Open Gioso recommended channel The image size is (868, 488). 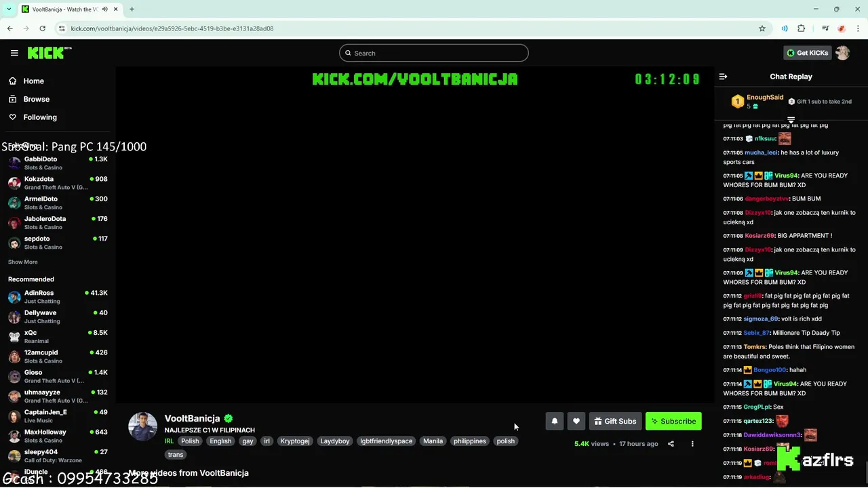tap(58, 376)
